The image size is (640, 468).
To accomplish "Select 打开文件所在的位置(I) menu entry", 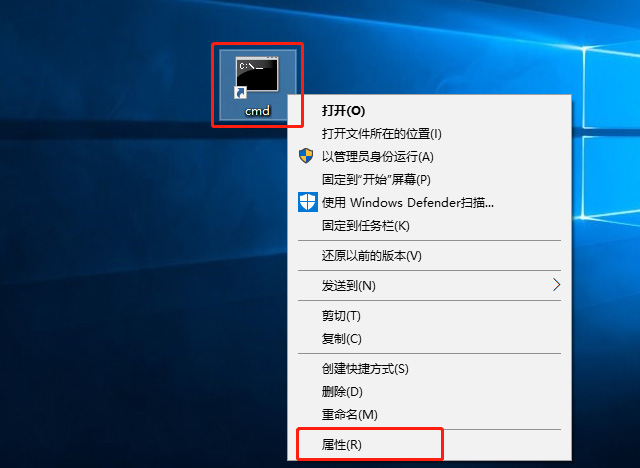I will click(381, 133).
